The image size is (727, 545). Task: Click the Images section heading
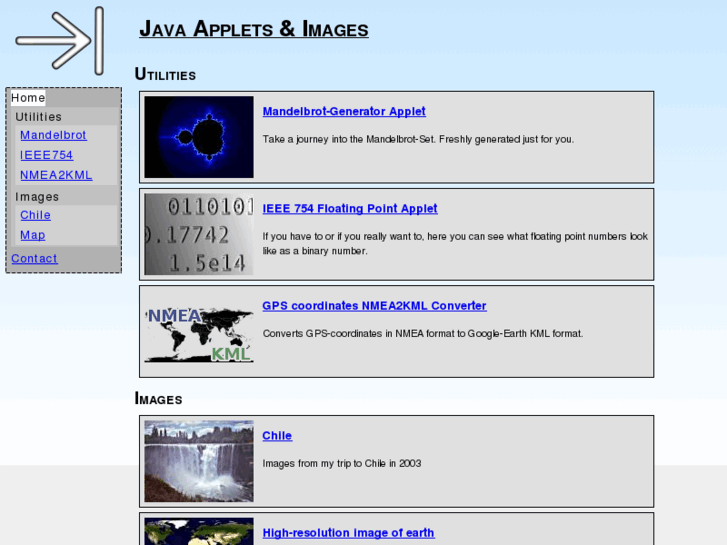(158, 398)
